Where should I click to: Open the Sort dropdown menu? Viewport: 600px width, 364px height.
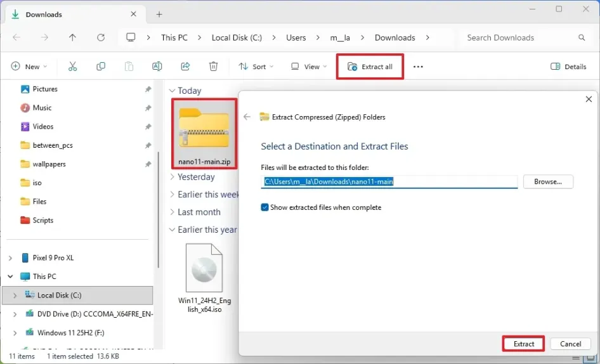256,67
